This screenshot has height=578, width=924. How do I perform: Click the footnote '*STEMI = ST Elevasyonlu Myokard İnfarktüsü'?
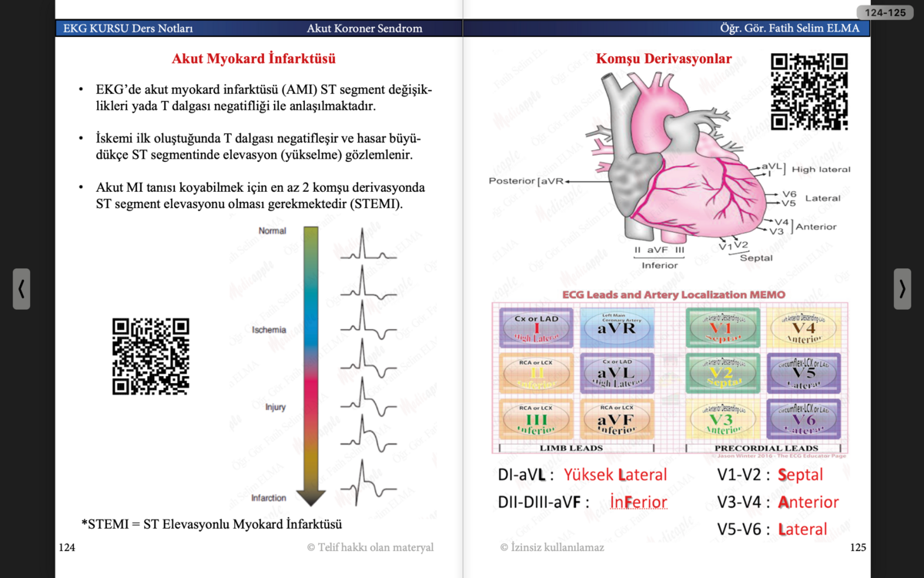(212, 524)
